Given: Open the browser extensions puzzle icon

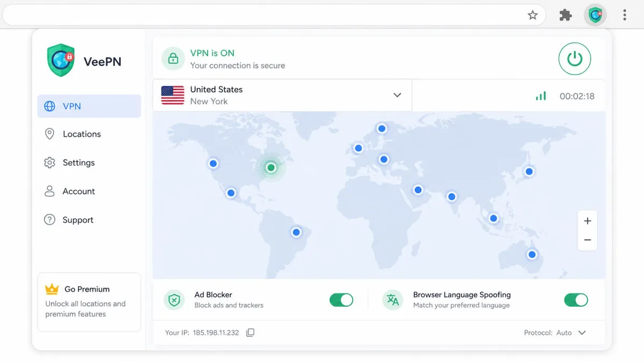Looking at the screenshot, I should [x=566, y=15].
